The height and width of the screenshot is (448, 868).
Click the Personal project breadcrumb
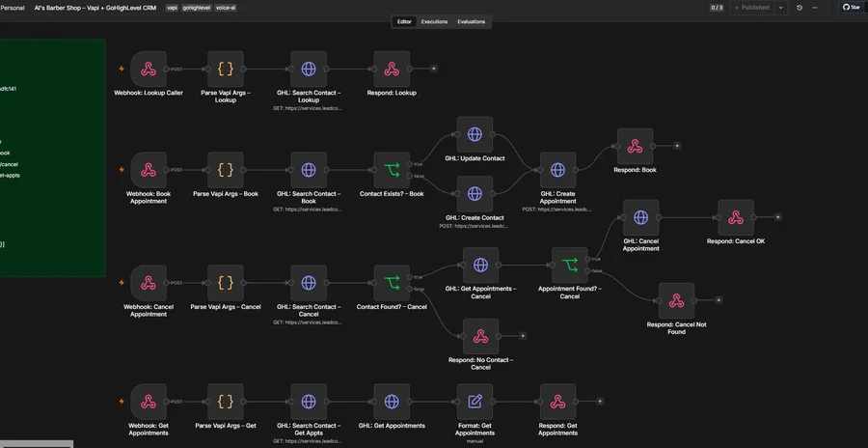coord(13,9)
